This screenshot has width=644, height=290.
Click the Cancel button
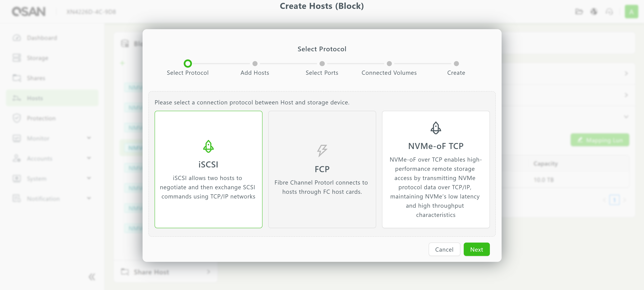click(x=444, y=249)
